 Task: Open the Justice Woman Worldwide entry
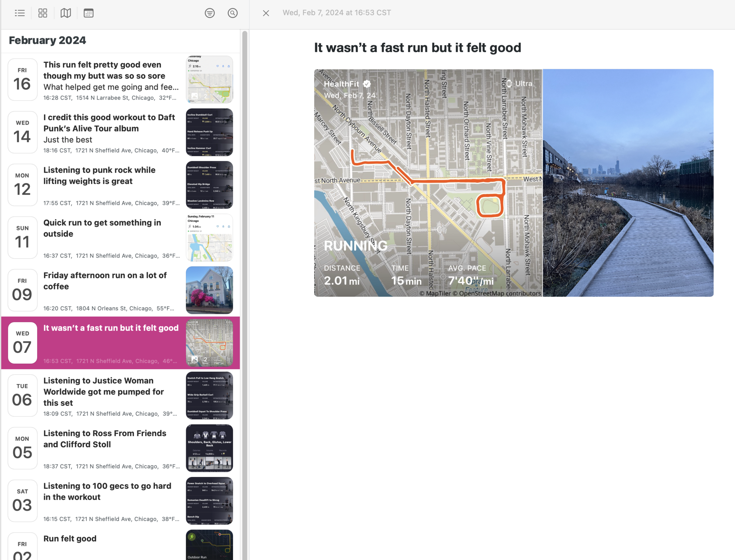pos(121,395)
